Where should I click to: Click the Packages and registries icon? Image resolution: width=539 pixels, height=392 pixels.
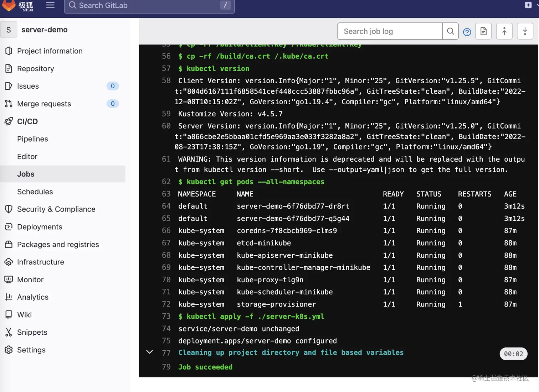9,244
